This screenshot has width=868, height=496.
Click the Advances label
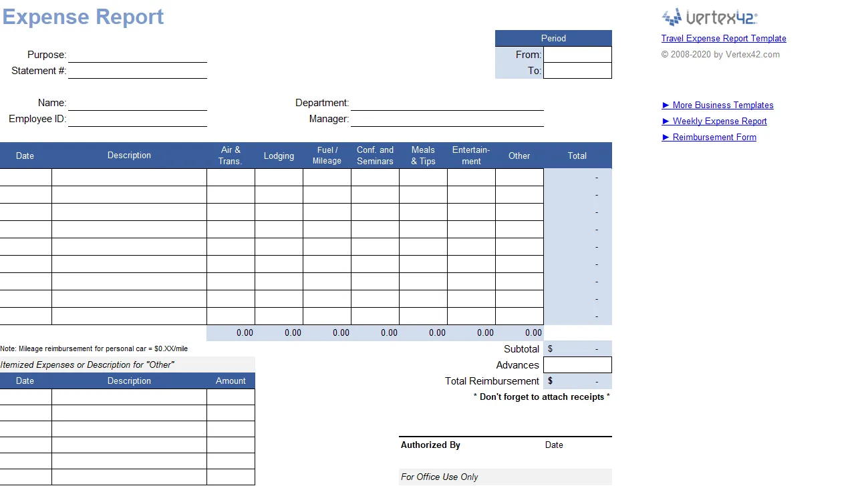(517, 365)
